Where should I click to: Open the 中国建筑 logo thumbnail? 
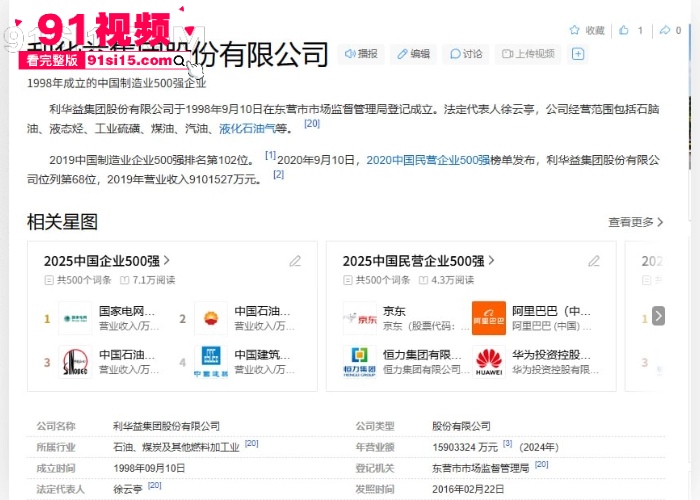(x=211, y=362)
